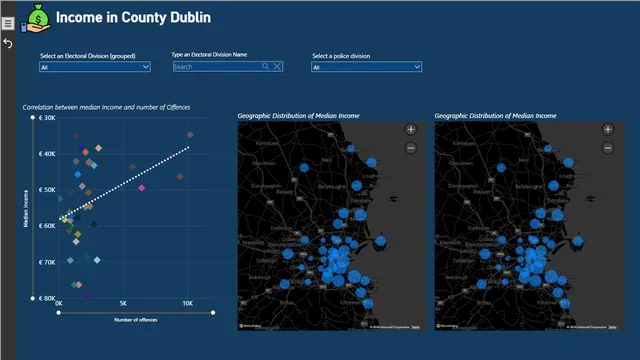Click the '€ 50K' axis label
The height and width of the screenshot is (360, 640).
coord(47,190)
